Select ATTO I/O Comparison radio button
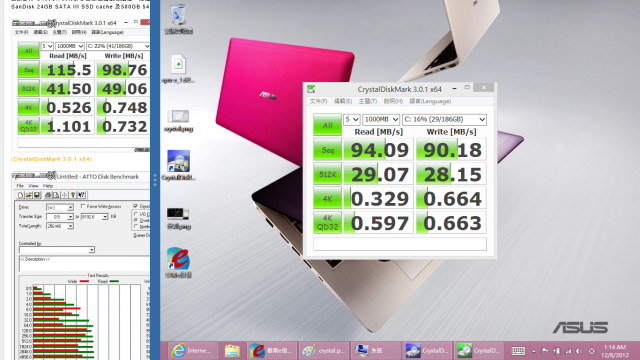The image size is (640, 360). click(x=136, y=214)
